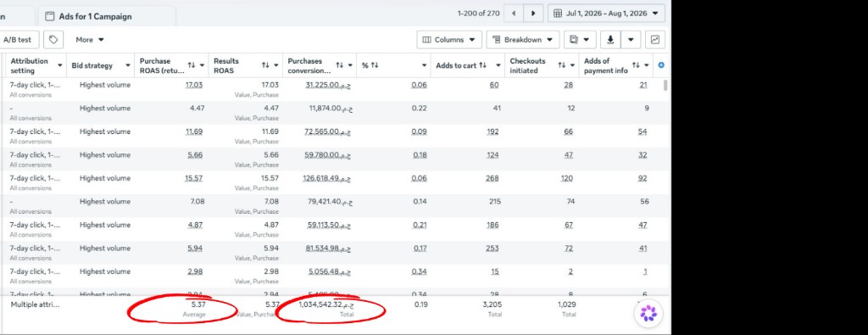Open Results ROAS column options arrow
868x335 pixels.
click(x=276, y=65)
